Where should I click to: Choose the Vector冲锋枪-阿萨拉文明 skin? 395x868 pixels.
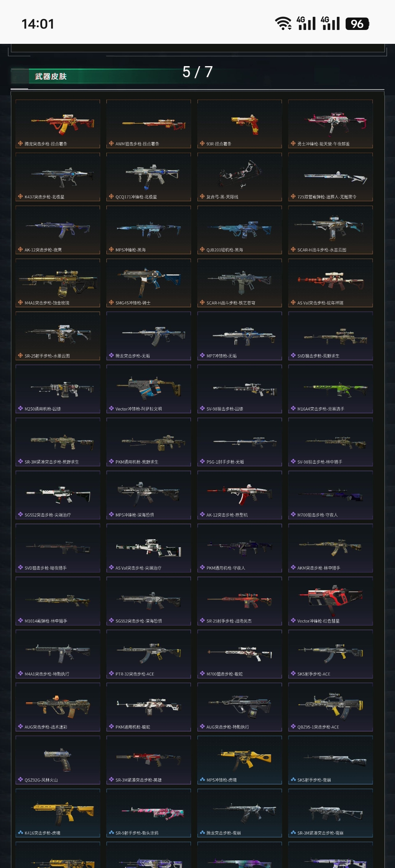[149, 389]
